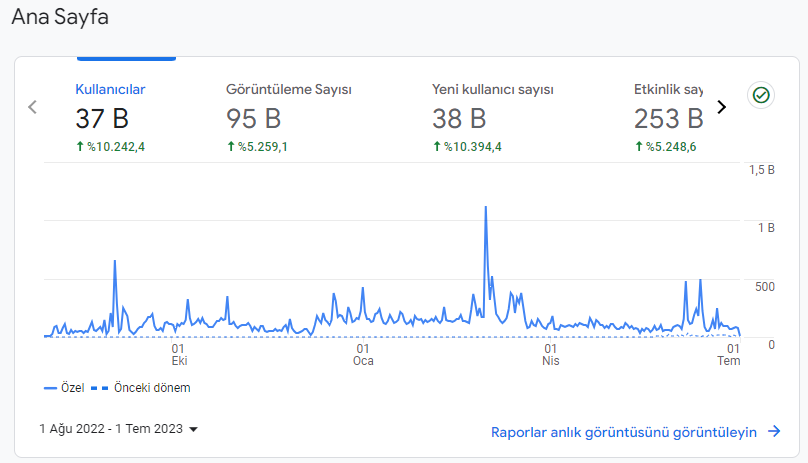Click the 01 Oca axis label
Viewport: 808px width, 463px height.
tap(363, 355)
